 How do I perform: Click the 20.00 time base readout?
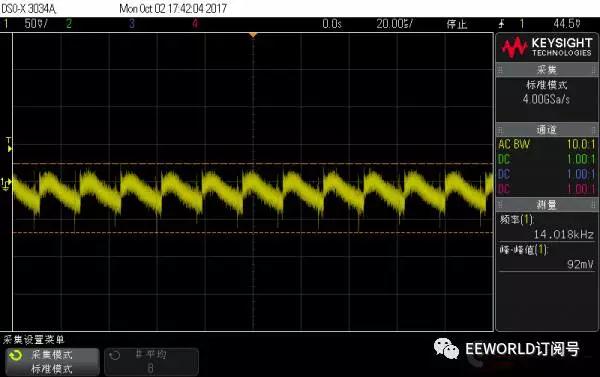(x=395, y=24)
